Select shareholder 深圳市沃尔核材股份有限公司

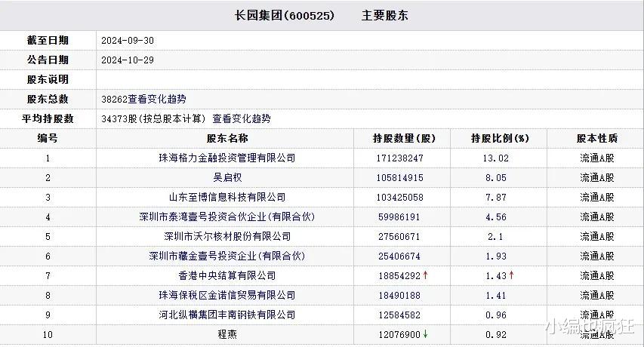pyautogui.click(x=227, y=236)
